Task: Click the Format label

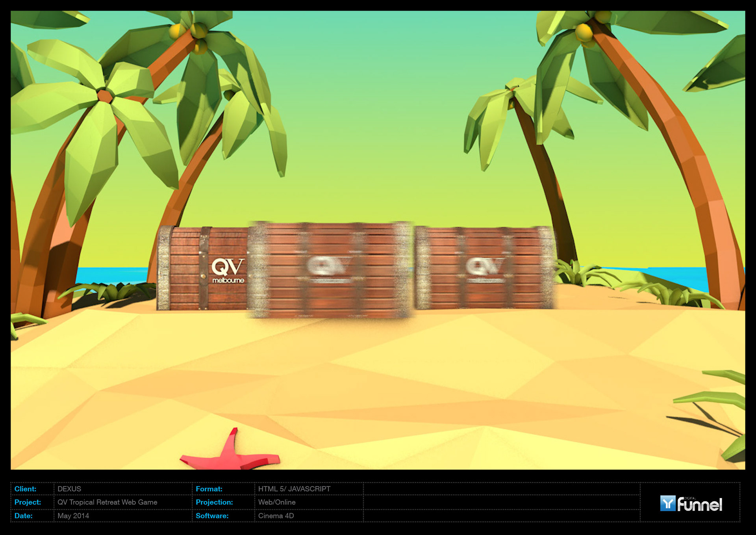Action: [209, 489]
